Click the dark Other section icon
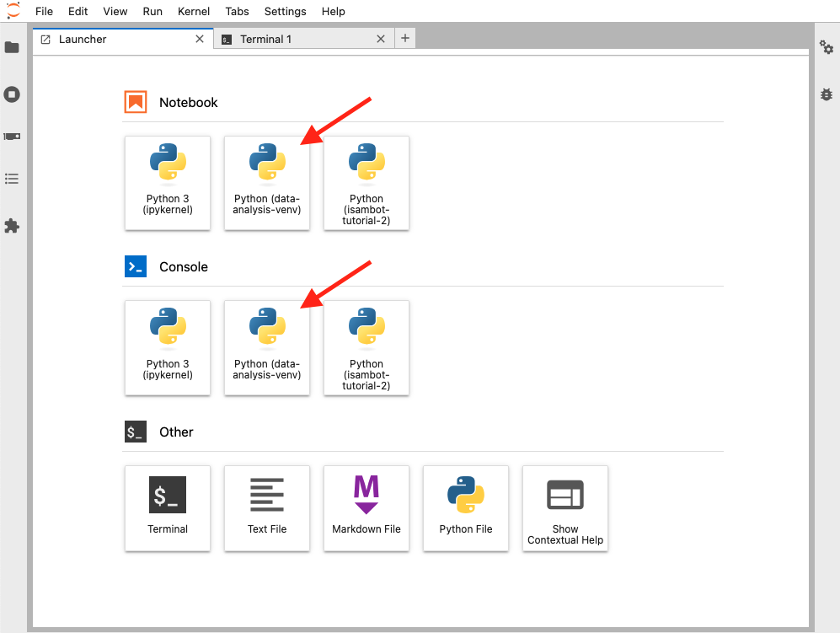This screenshot has width=840, height=633. (x=136, y=432)
